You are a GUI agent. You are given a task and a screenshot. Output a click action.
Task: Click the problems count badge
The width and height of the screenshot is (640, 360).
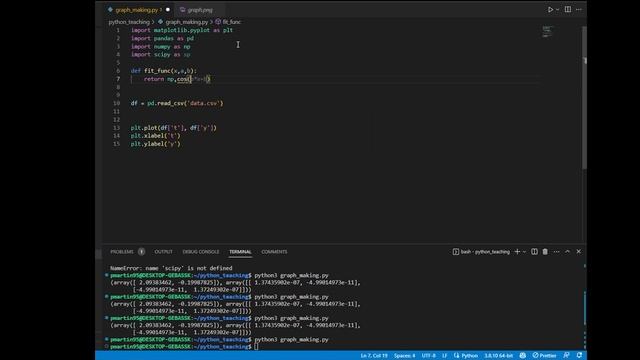tap(141, 252)
